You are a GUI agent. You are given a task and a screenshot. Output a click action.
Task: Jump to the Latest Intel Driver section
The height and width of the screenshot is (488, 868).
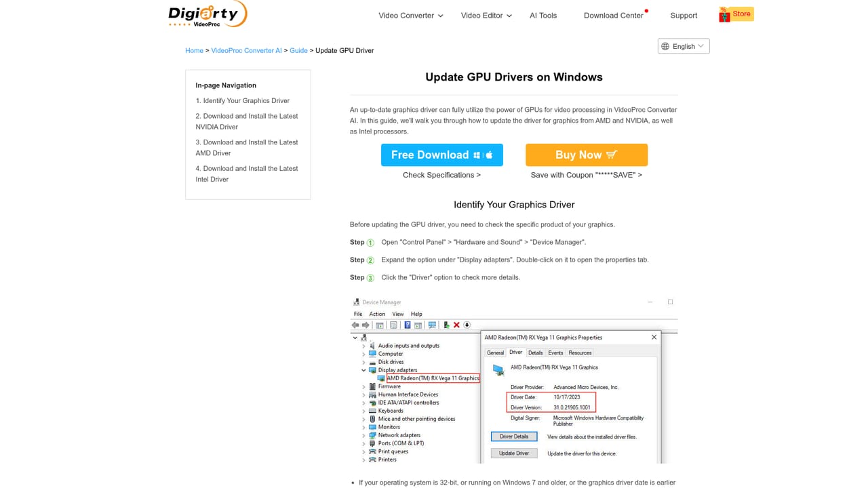[247, 174]
